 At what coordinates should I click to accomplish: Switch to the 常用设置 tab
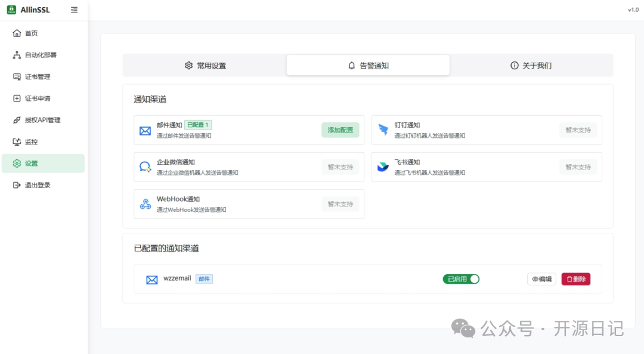pyautogui.click(x=205, y=66)
